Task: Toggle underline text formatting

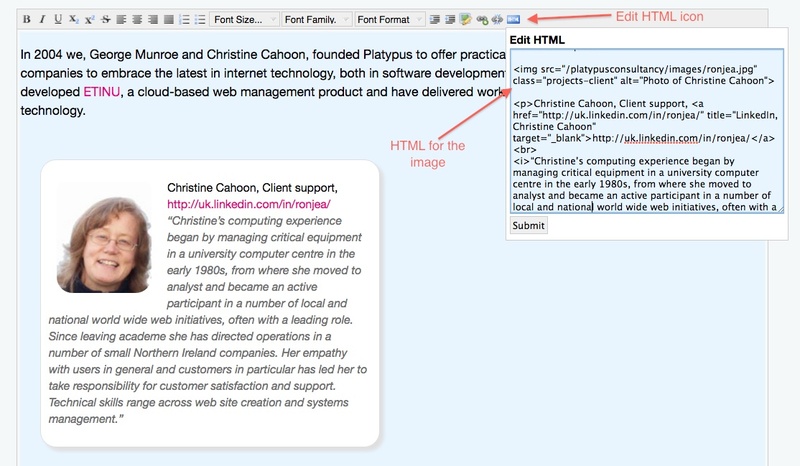Action: [x=58, y=19]
